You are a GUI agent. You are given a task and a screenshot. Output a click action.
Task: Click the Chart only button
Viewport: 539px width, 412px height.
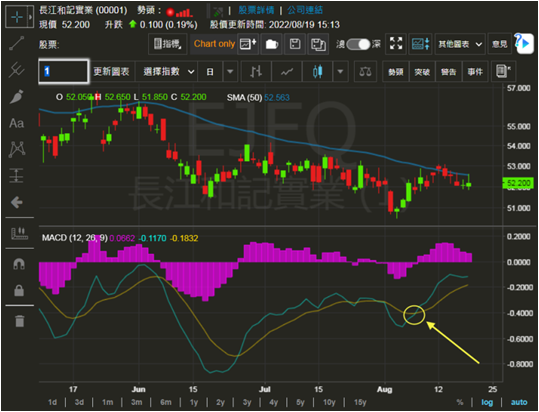[x=214, y=44]
